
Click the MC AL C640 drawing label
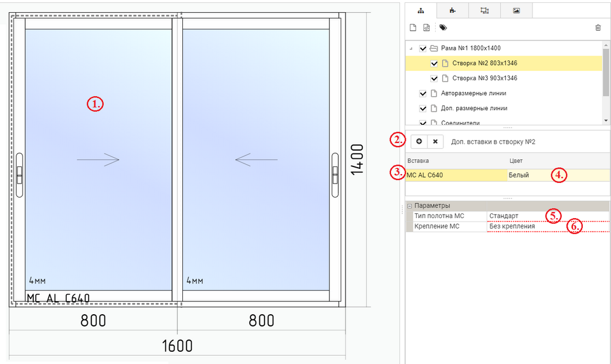pos(58,298)
